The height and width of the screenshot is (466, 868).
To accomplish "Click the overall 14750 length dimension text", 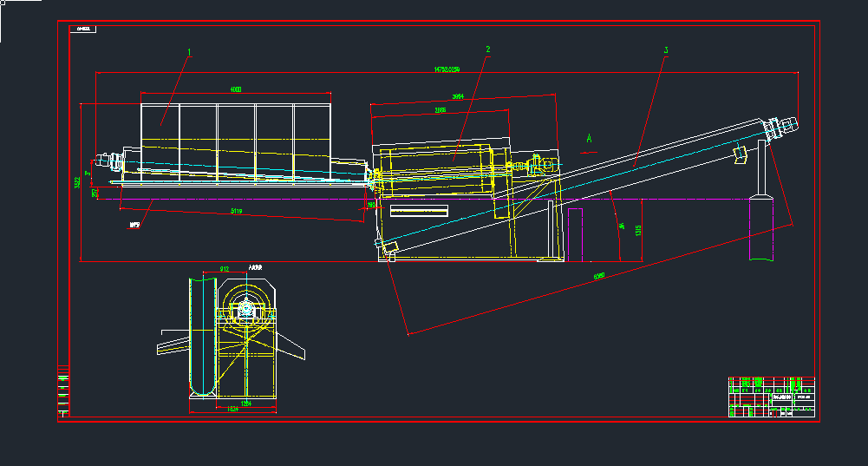I will point(447,69).
